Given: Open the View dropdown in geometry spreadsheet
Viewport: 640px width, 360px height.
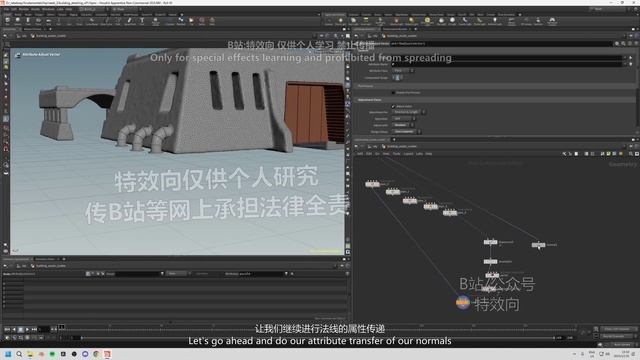Looking at the screenshot, I should (x=177, y=273).
